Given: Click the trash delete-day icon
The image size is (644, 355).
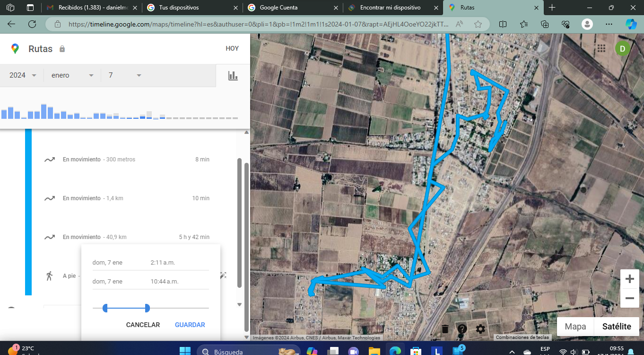Looking at the screenshot, I should coord(445,329).
